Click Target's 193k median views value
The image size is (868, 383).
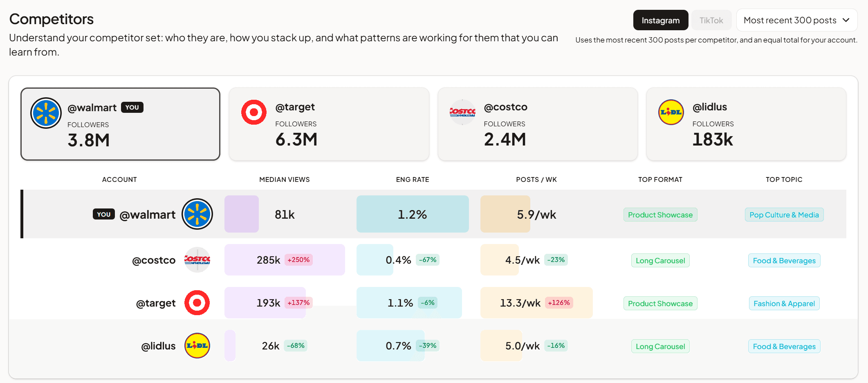coord(268,303)
